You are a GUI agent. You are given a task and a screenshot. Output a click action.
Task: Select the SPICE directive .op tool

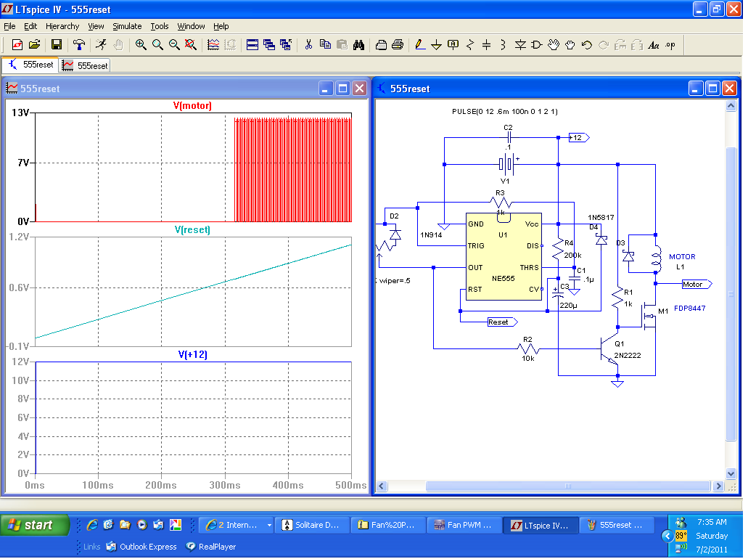(670, 45)
